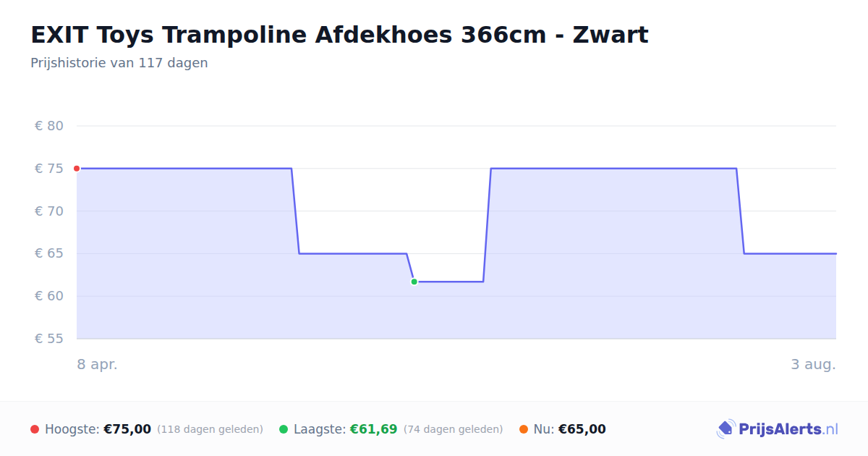Click the red Hoogste legend dot
Image resolution: width=868 pixels, height=456 pixels.
click(x=35, y=429)
